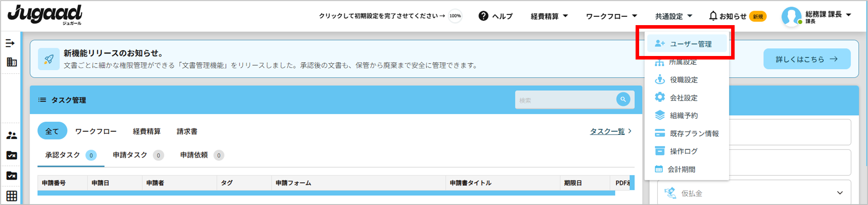Switch to the 申請タスク tab
The height and width of the screenshot is (205, 868).
tap(130, 155)
